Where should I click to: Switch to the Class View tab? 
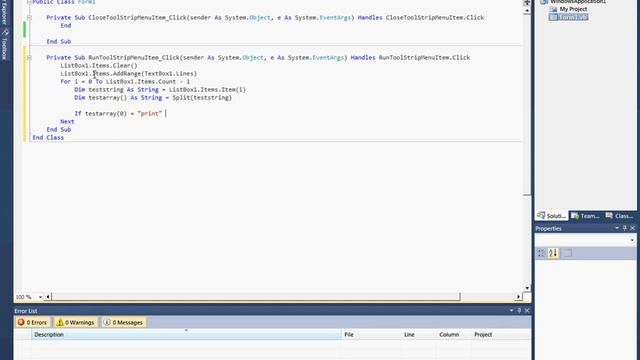pos(620,216)
